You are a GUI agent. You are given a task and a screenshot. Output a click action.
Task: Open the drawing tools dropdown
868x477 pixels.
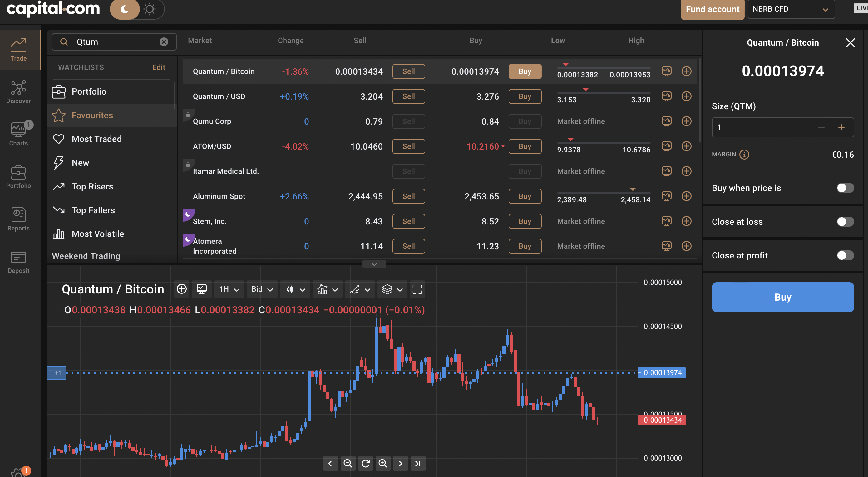(360, 289)
